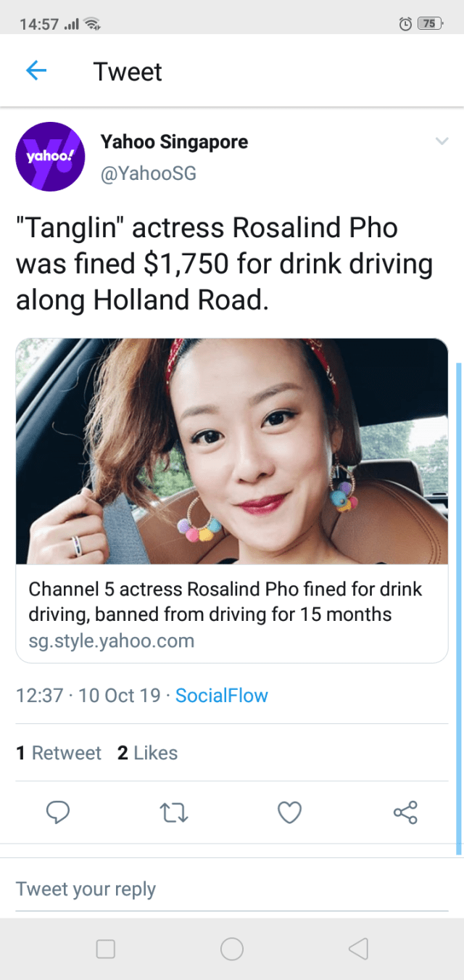View the 2 Likes list
464x980 pixels.
point(147,753)
